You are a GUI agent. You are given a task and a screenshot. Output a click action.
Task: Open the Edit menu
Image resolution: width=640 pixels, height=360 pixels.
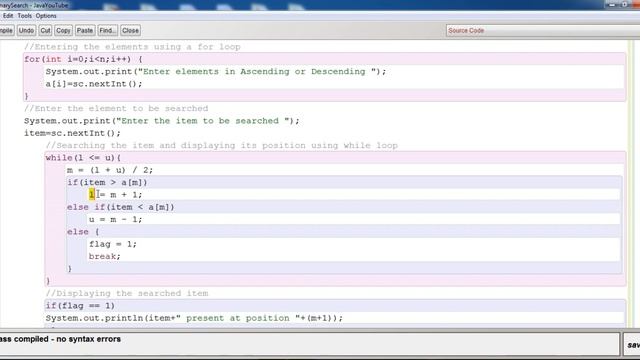point(8,16)
